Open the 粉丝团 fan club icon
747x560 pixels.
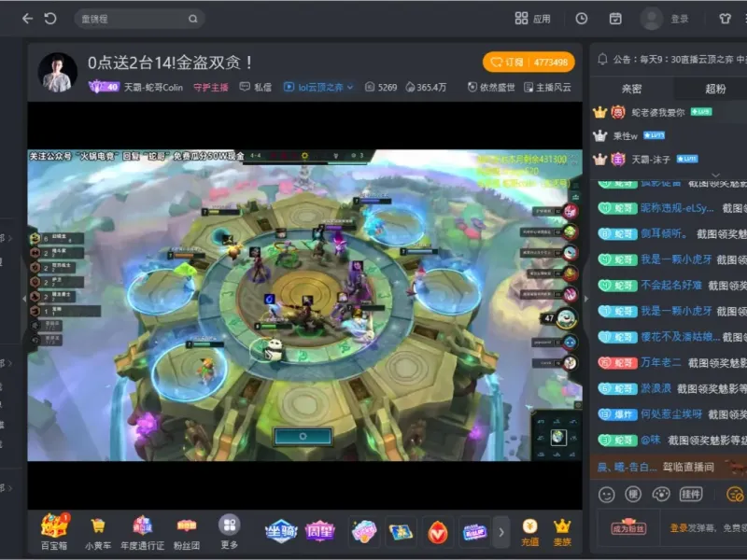[186, 531]
